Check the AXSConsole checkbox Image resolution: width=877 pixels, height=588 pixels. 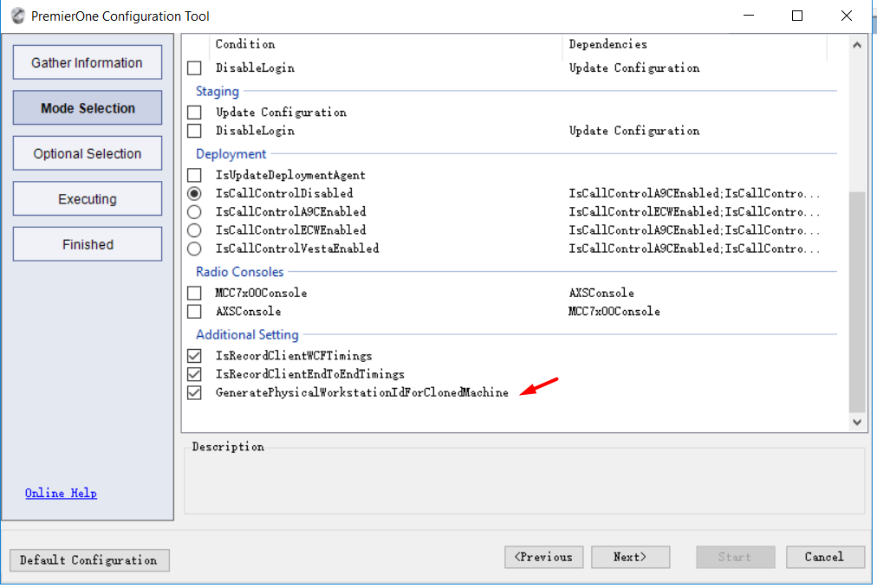[x=194, y=312]
